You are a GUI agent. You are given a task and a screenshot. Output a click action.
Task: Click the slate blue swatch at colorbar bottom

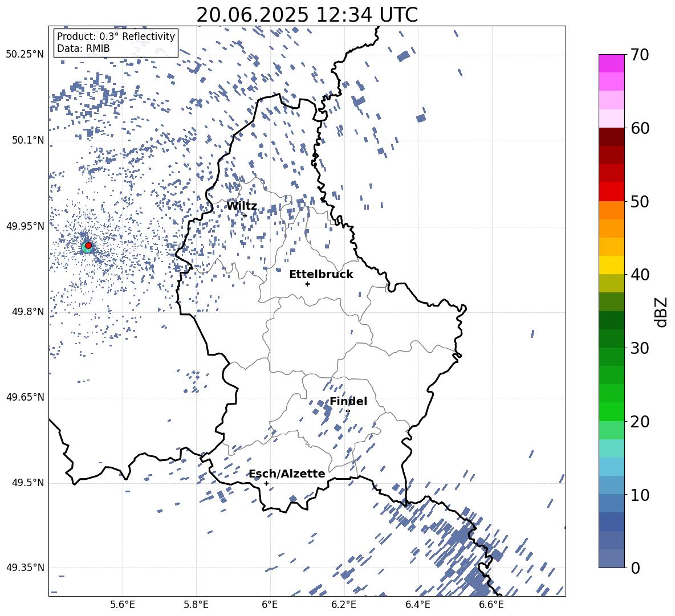[611, 558]
